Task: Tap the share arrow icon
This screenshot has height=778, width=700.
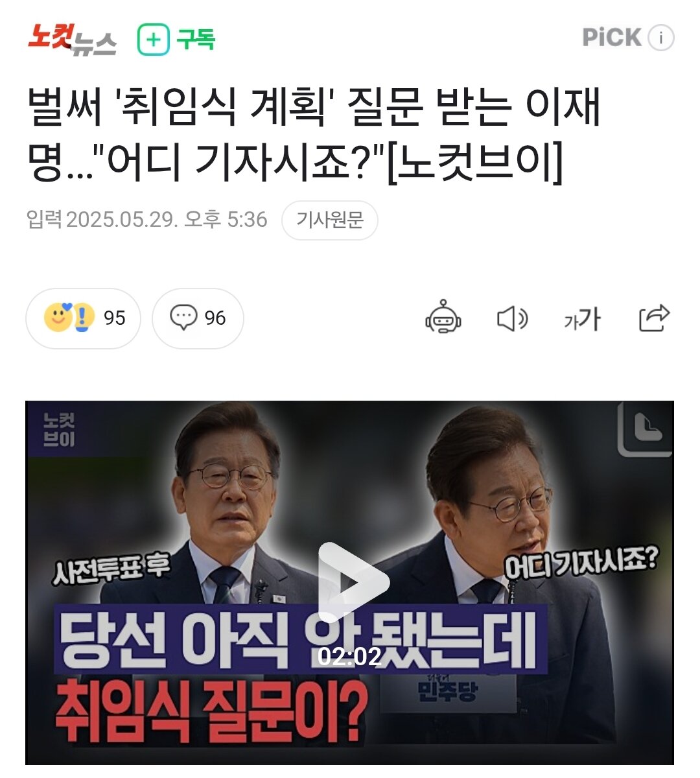Action: pyautogui.click(x=654, y=318)
